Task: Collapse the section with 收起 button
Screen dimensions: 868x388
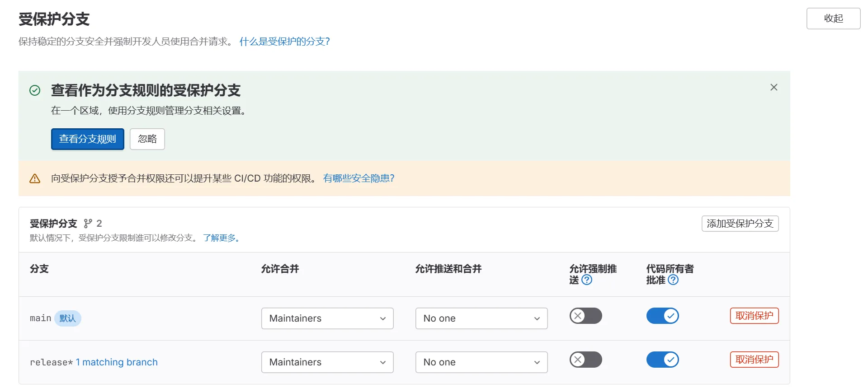Action: pos(833,19)
